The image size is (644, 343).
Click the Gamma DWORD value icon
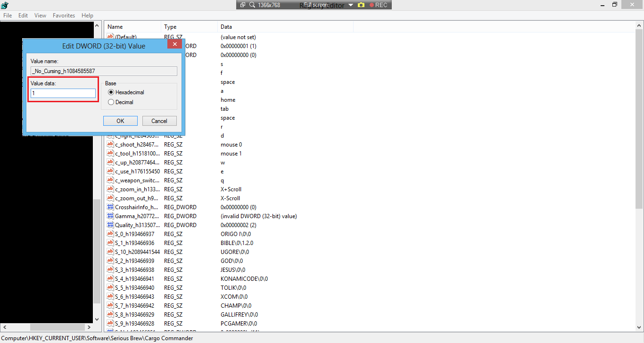click(110, 216)
